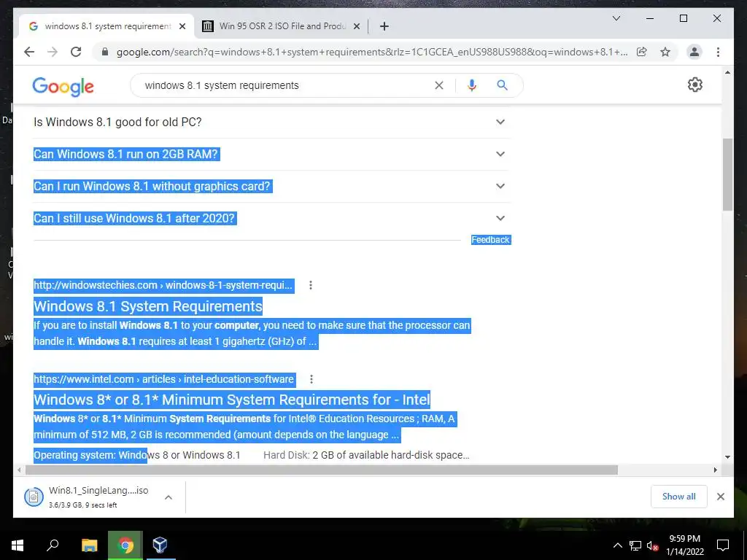Click the forward navigation arrow
Viewport: 747px width, 560px height.
[x=53, y=52]
